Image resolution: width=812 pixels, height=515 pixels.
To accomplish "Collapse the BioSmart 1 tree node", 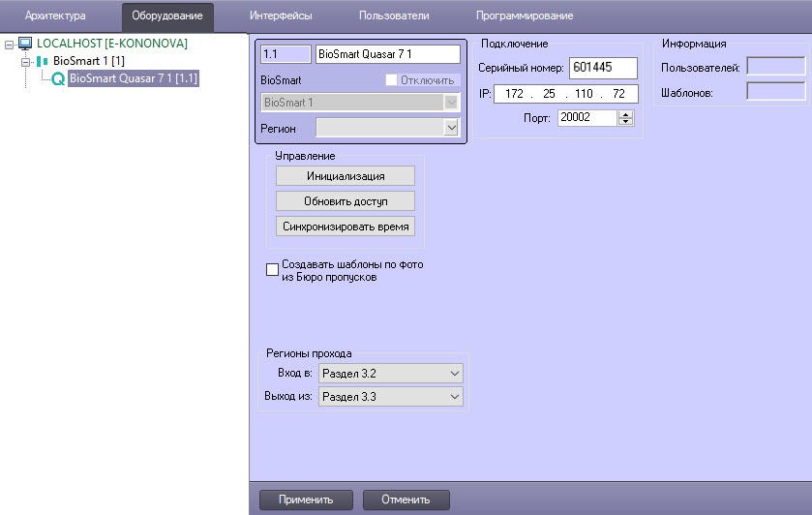I will click(x=25, y=62).
